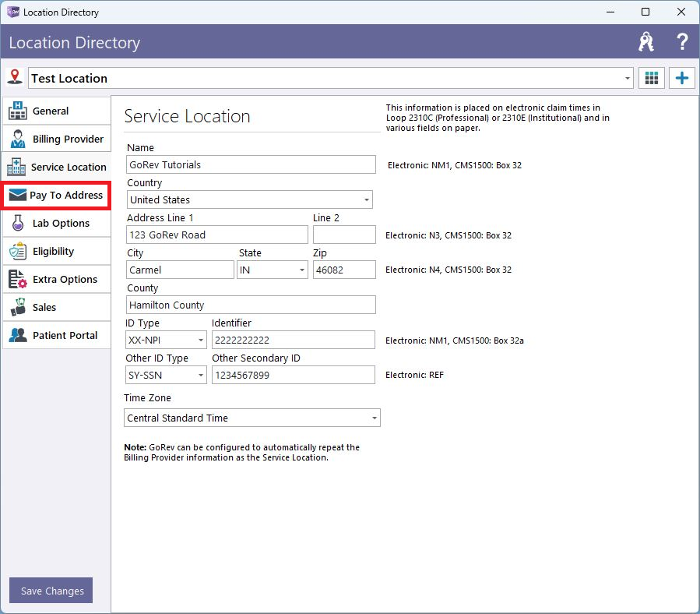Image resolution: width=700 pixels, height=614 pixels.
Task: Click the keys permissions icon in header
Action: [646, 42]
